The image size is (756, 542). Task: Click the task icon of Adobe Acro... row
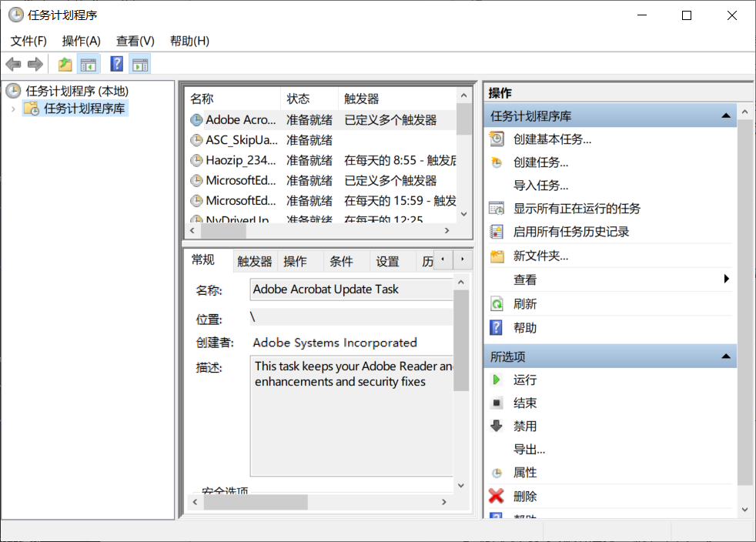196,119
